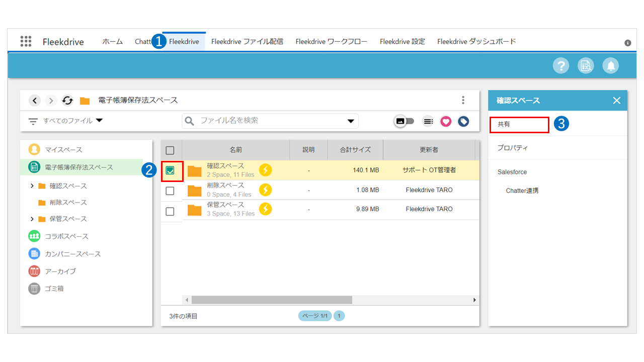Image resolution: width=644 pixels, height=362 pixels.
Task: Click folder icon in 保管スペース list row
Action: (x=195, y=210)
